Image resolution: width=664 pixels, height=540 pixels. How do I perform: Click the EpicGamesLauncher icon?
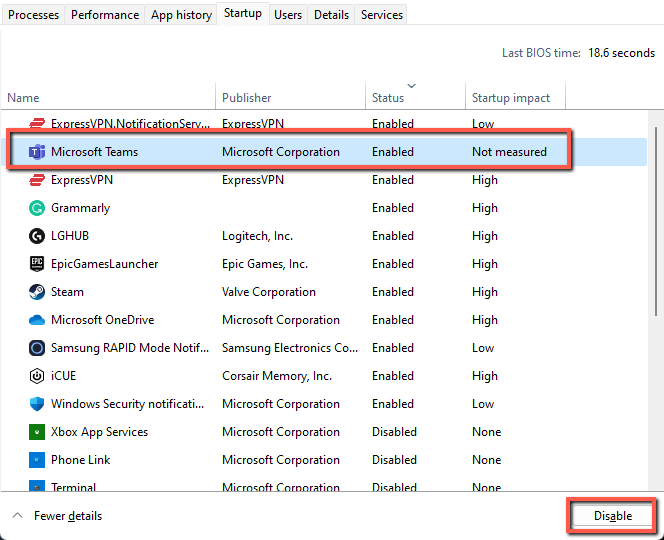tap(37, 263)
